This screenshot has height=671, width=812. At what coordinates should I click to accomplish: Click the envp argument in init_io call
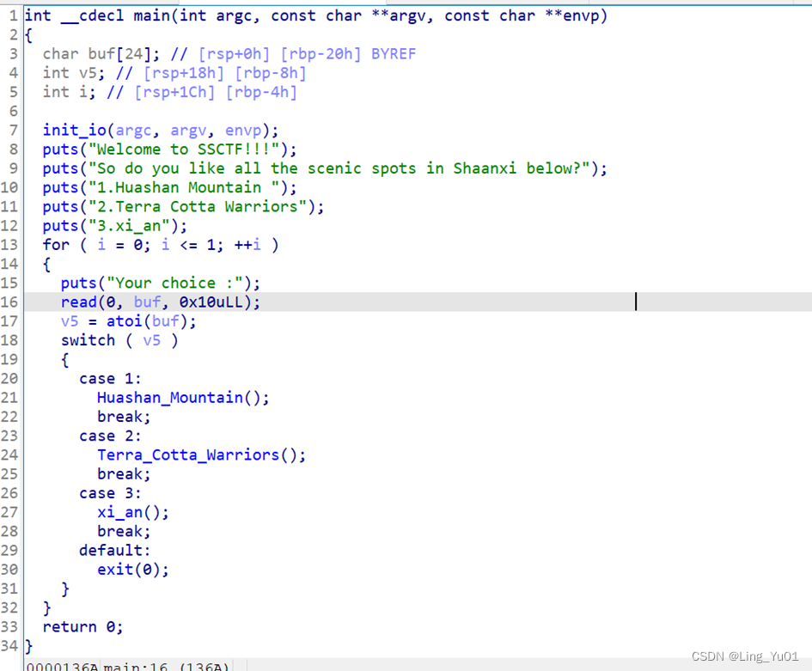pyautogui.click(x=242, y=131)
